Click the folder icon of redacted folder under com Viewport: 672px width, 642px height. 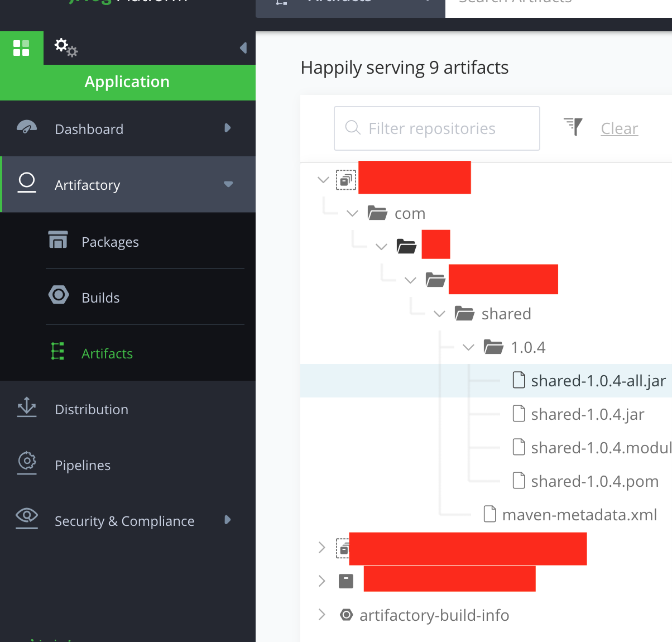click(x=406, y=246)
